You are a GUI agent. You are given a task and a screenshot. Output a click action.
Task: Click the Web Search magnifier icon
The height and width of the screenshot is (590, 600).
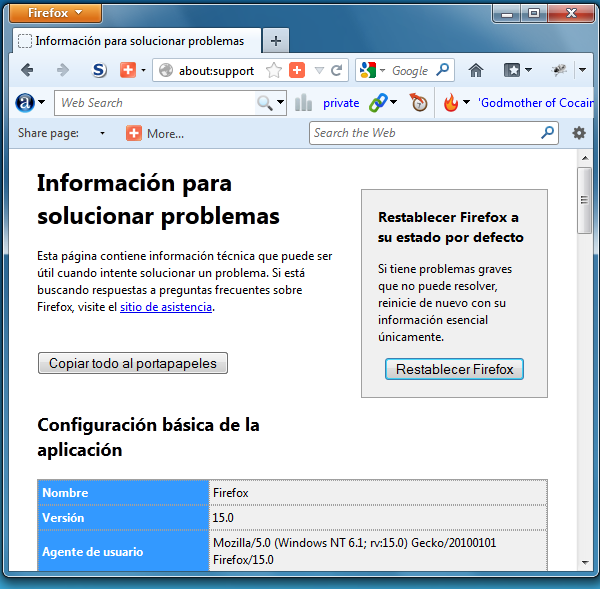(264, 103)
